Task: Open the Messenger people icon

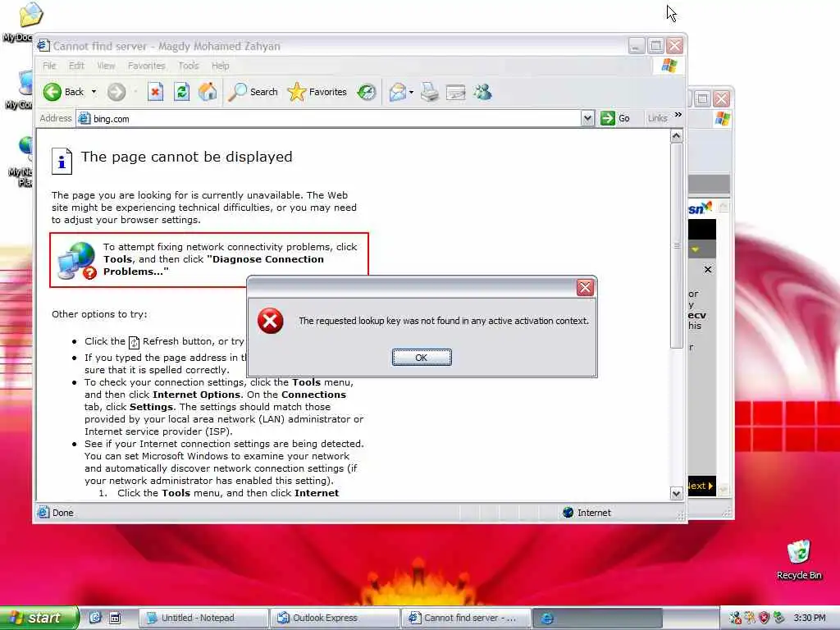Action: pos(482,92)
